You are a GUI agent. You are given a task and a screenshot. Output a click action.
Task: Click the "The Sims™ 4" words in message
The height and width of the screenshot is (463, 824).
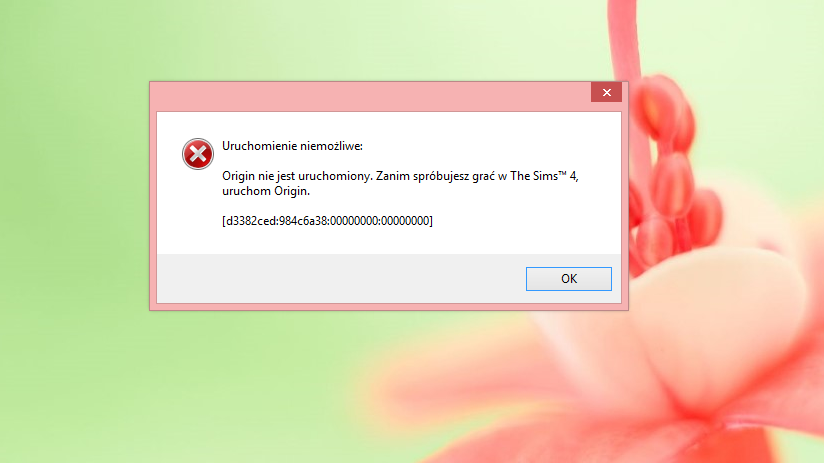coord(543,176)
